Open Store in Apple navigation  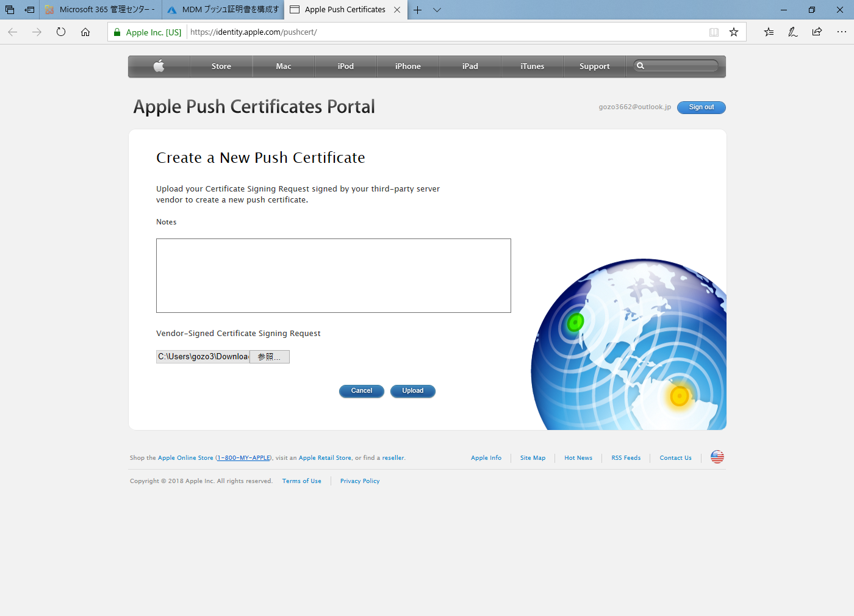[221, 66]
